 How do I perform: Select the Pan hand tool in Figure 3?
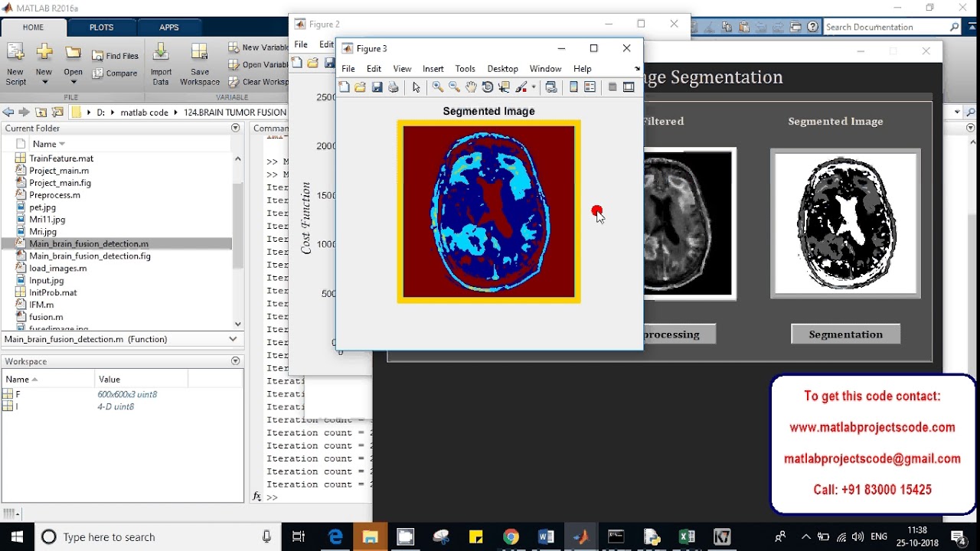click(471, 87)
